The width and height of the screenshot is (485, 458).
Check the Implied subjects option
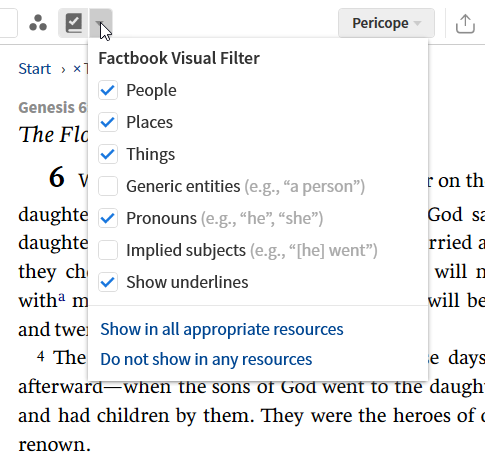pyautogui.click(x=108, y=250)
